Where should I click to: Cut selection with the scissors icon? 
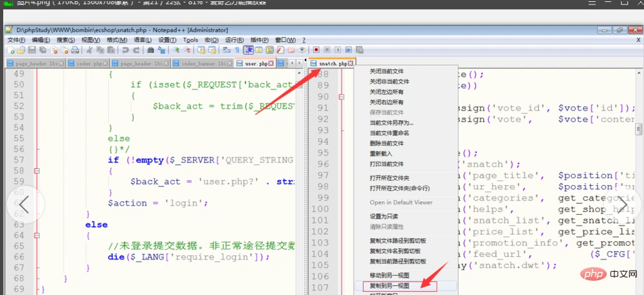[89, 50]
